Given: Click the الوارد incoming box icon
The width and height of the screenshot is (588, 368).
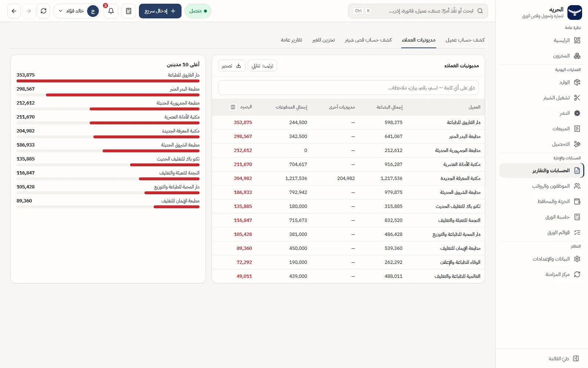Looking at the screenshot, I should (577, 82).
